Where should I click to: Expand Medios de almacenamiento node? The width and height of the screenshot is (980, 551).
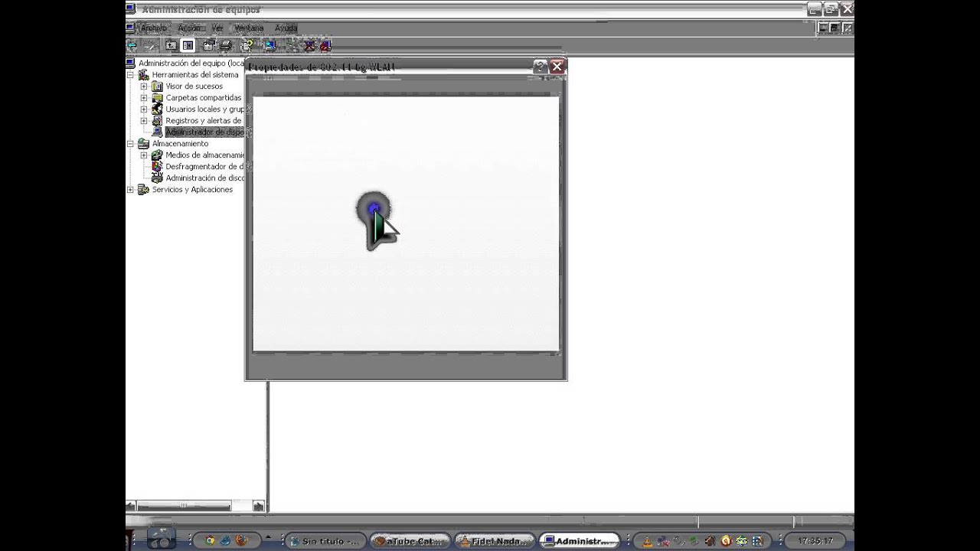coord(144,155)
